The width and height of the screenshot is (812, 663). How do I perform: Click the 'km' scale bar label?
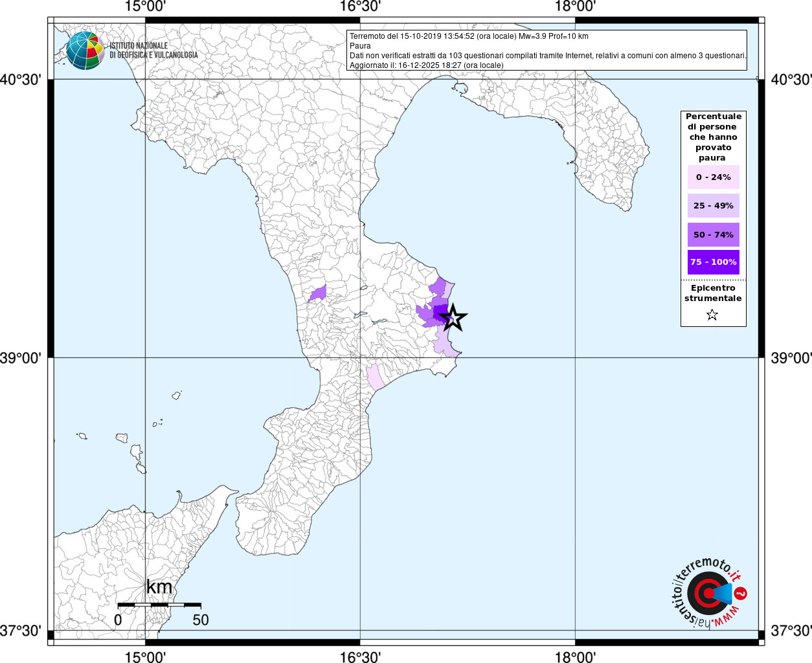(159, 587)
